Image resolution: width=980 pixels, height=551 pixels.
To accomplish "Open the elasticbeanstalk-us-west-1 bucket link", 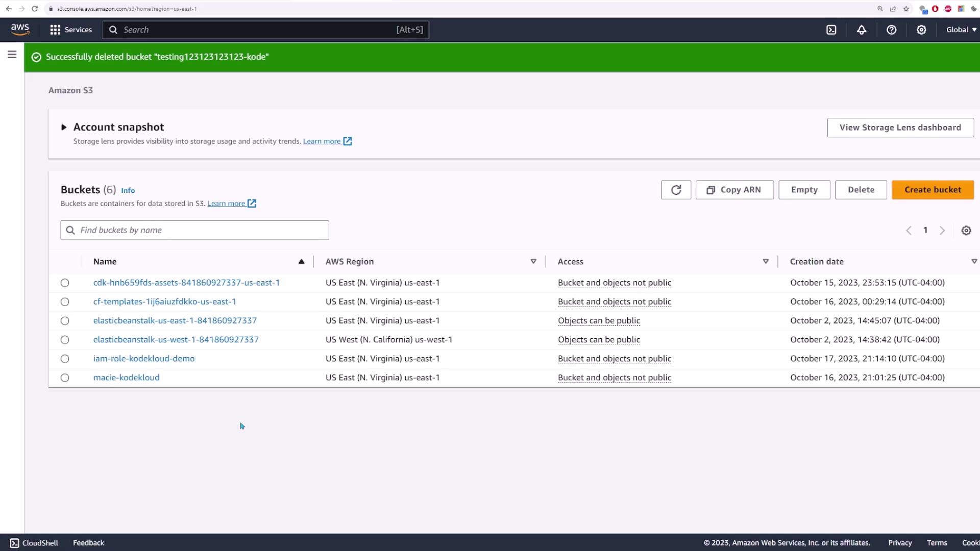I will [176, 340].
